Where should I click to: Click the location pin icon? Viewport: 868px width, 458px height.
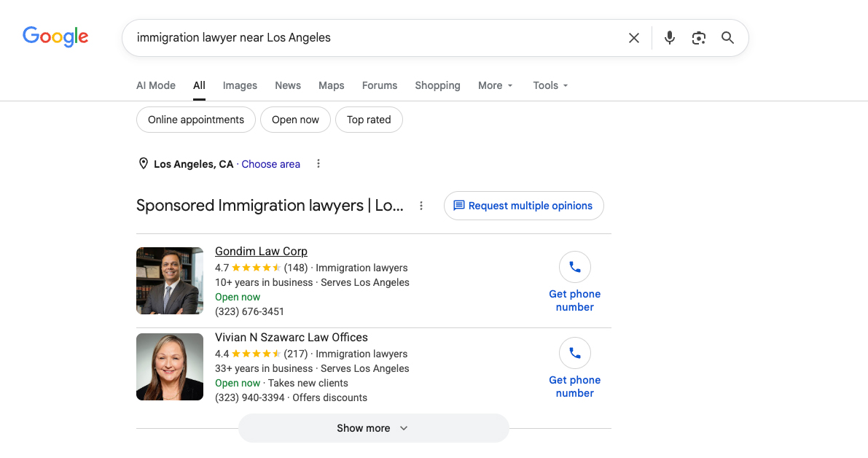point(144,163)
